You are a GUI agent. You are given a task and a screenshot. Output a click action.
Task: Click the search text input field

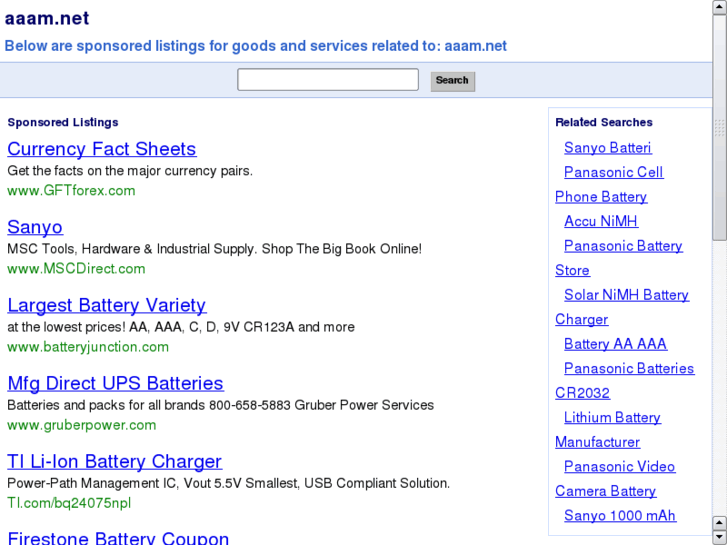pyautogui.click(x=328, y=80)
